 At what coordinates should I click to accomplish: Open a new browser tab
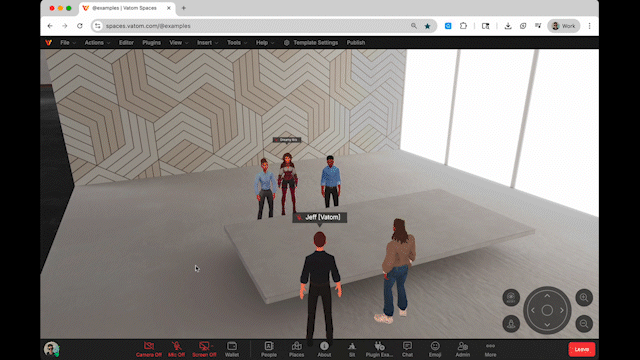click(x=184, y=8)
